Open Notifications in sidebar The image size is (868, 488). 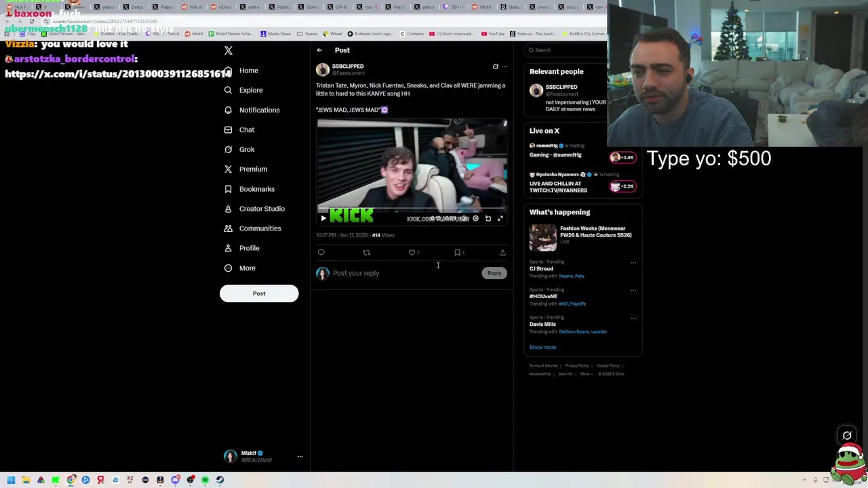click(x=252, y=110)
